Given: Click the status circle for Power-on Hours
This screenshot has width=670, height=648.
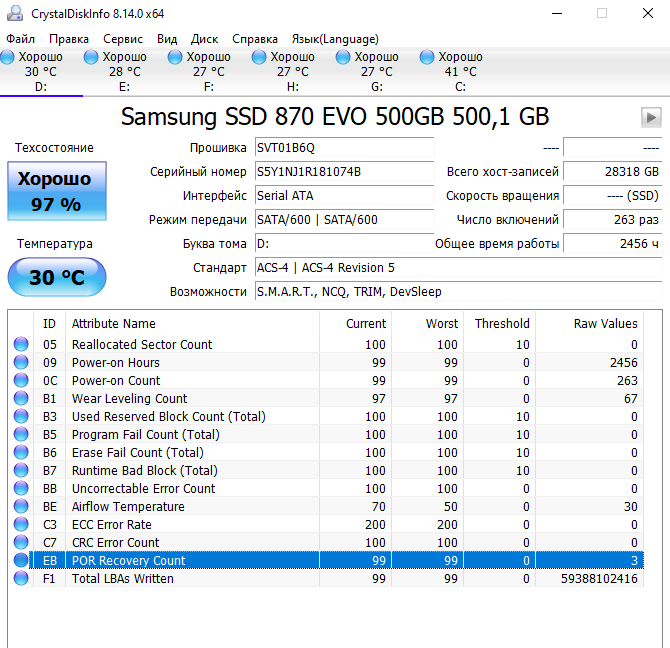Looking at the screenshot, I should [x=21, y=362].
